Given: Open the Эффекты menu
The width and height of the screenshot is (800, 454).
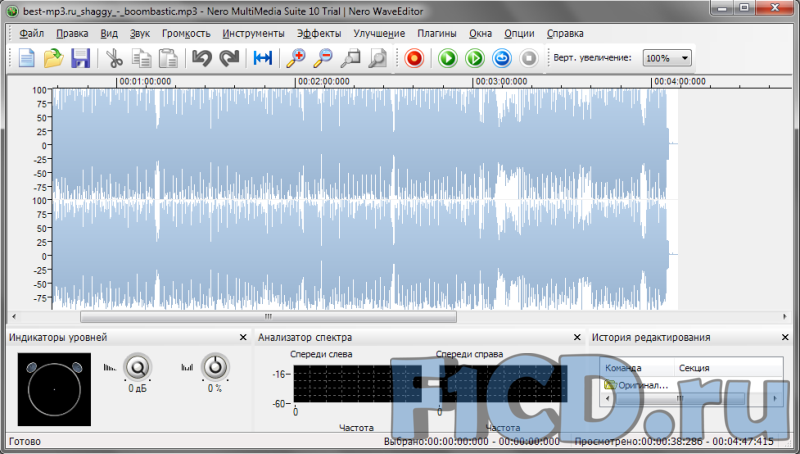Looking at the screenshot, I should tap(319, 34).
